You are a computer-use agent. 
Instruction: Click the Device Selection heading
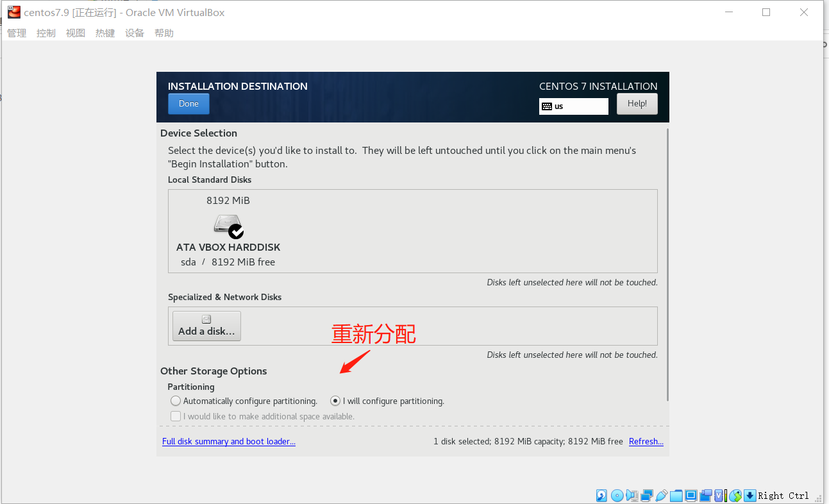(x=199, y=133)
